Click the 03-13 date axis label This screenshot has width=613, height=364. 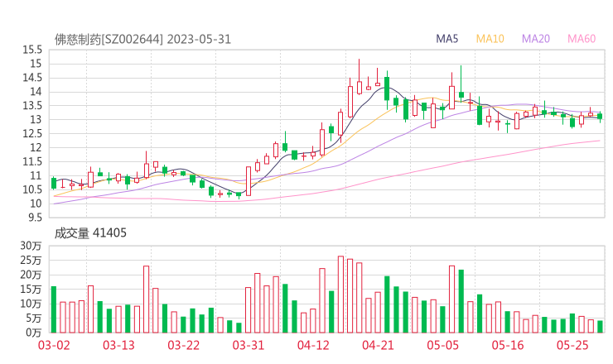118,345
